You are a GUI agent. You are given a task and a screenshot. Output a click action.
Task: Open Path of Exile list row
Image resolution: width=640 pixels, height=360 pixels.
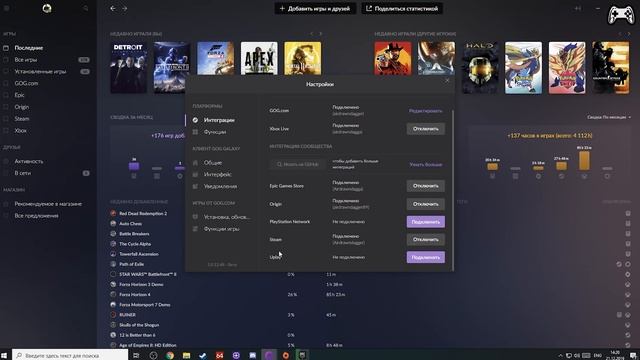click(131, 264)
